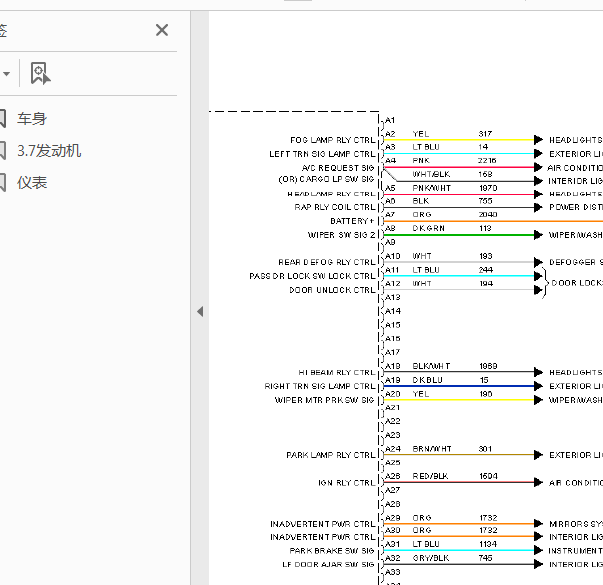The height and width of the screenshot is (585, 603).
Task: Open the bookmark options dropdown arrow
Action: [x=6, y=73]
